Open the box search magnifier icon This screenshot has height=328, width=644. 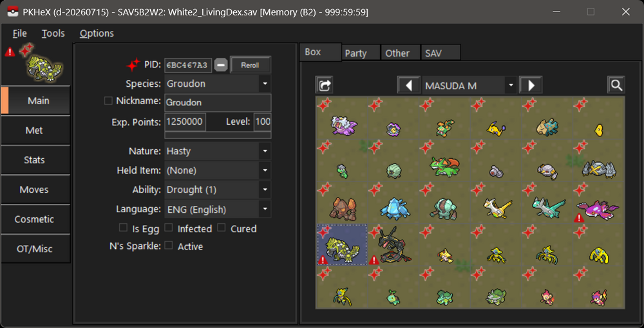(616, 86)
